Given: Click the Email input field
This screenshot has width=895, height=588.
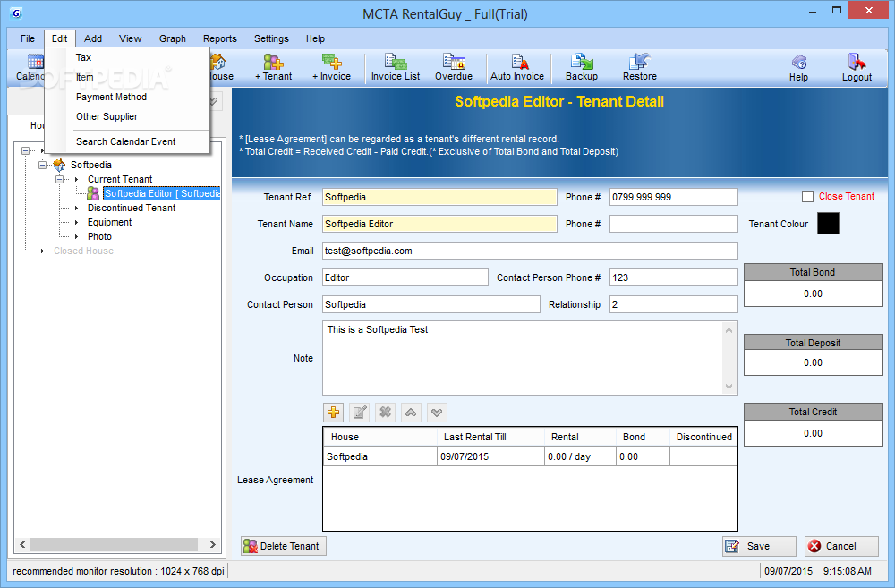Looking at the screenshot, I should tap(530, 251).
